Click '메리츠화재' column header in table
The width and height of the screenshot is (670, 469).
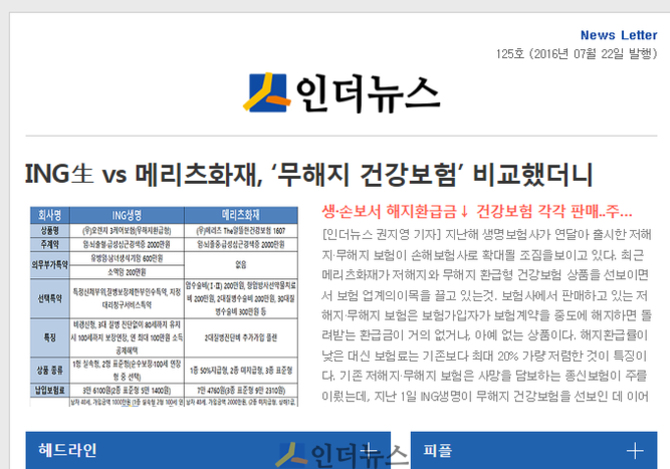coord(241,215)
